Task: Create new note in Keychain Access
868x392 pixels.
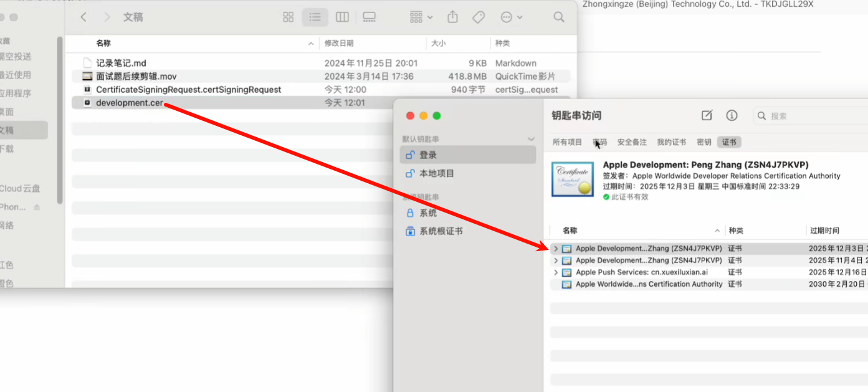Action: pos(707,115)
